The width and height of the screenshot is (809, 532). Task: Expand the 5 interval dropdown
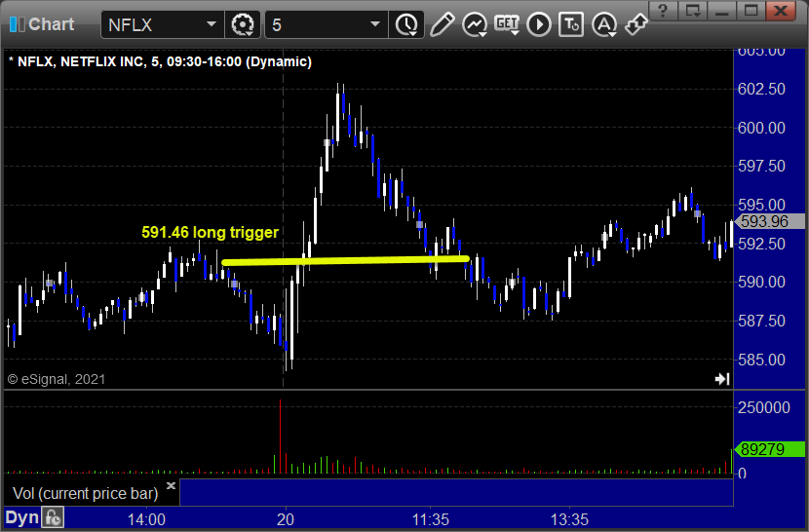pyautogui.click(x=375, y=24)
